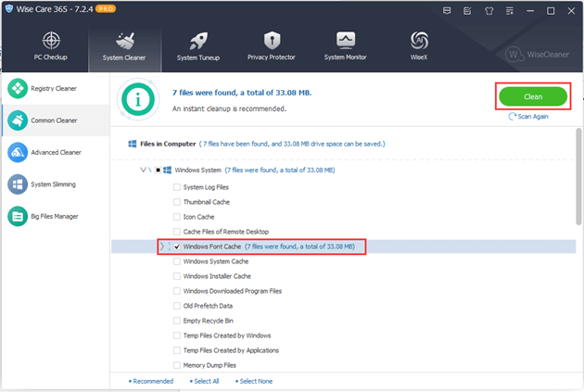Click the Windows Font Cache row text

(269, 247)
